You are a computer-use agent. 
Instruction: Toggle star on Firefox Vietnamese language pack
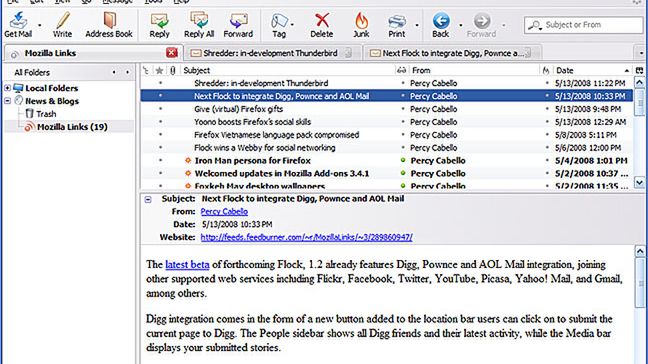pos(160,135)
